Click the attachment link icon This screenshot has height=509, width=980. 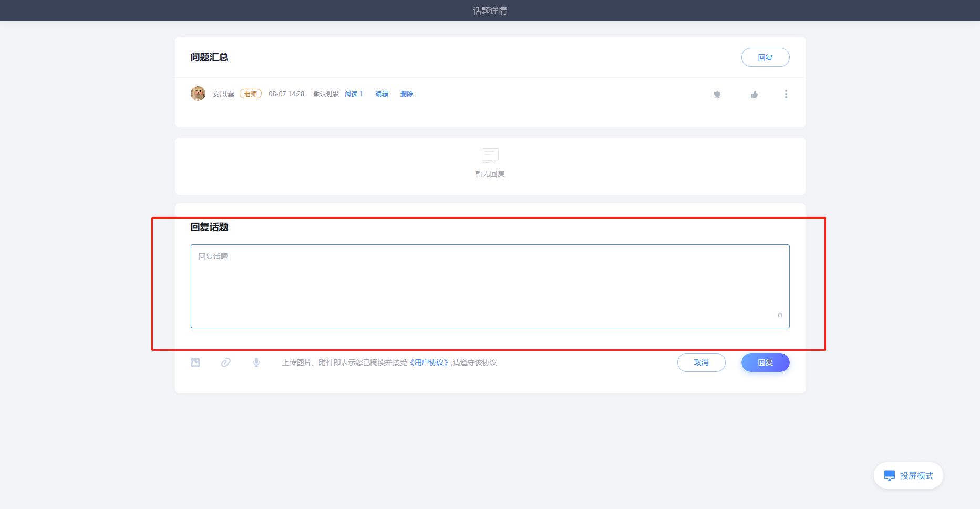tap(226, 362)
